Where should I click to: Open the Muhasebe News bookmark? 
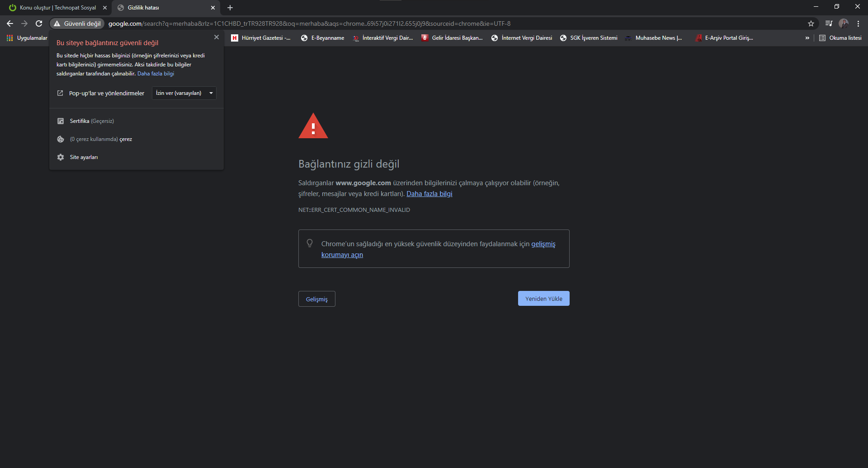653,38
